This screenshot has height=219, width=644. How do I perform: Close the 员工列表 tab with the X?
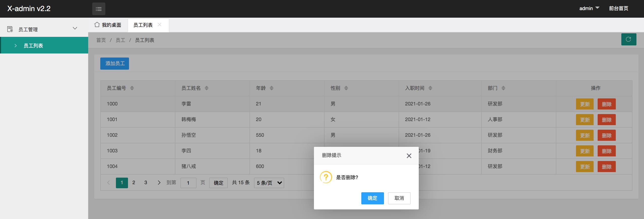159,25
